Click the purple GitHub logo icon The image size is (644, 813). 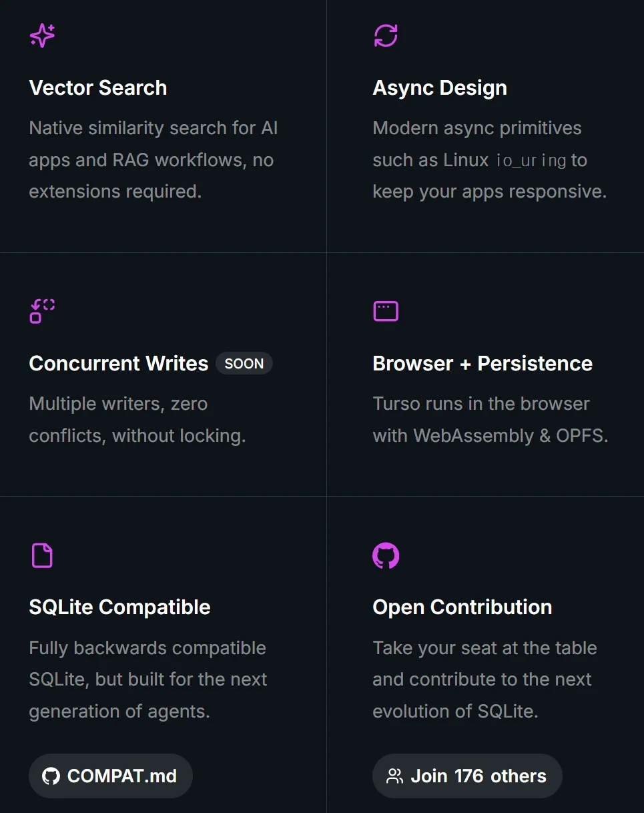click(386, 555)
